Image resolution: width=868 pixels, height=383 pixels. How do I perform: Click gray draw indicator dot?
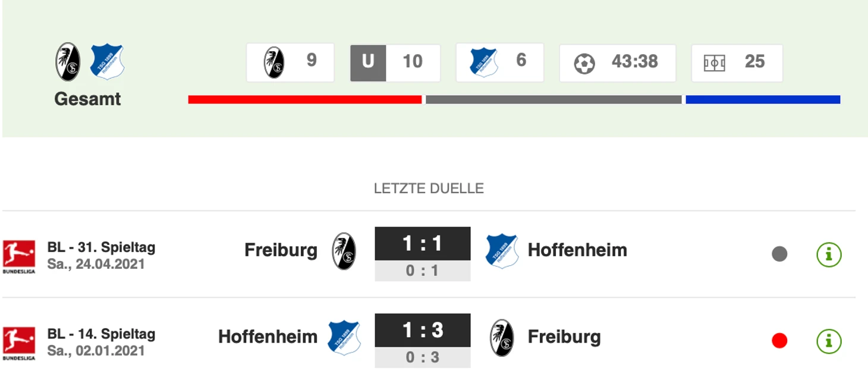click(779, 255)
